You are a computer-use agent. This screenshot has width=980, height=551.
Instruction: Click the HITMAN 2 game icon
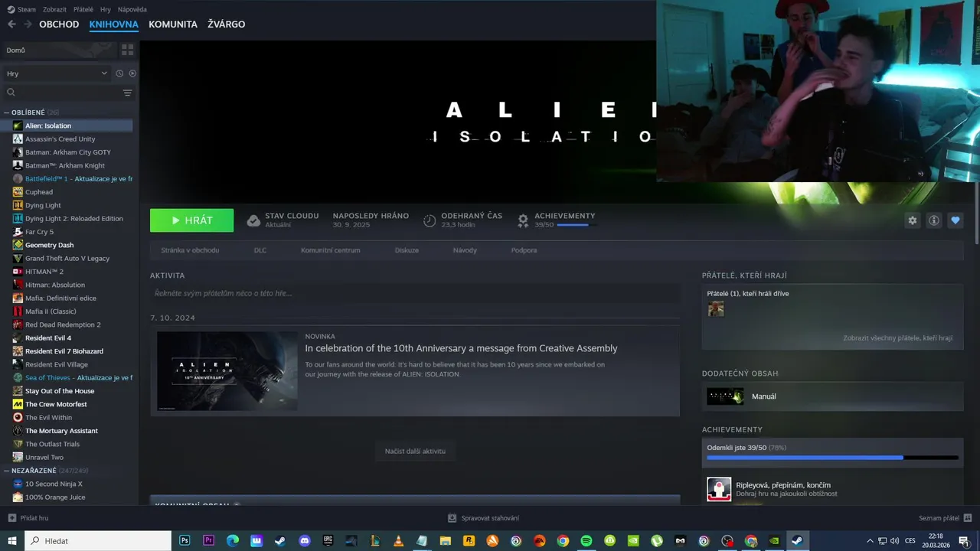[x=18, y=272]
